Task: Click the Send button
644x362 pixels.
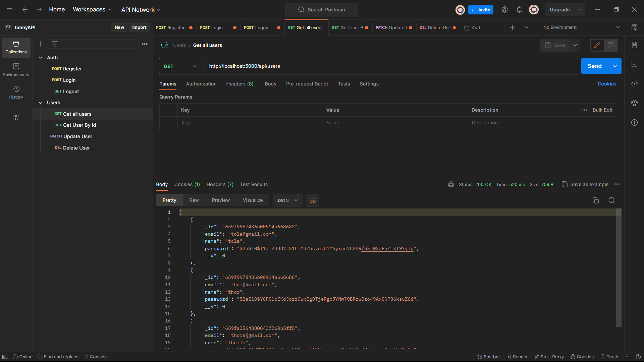Action: (595, 66)
